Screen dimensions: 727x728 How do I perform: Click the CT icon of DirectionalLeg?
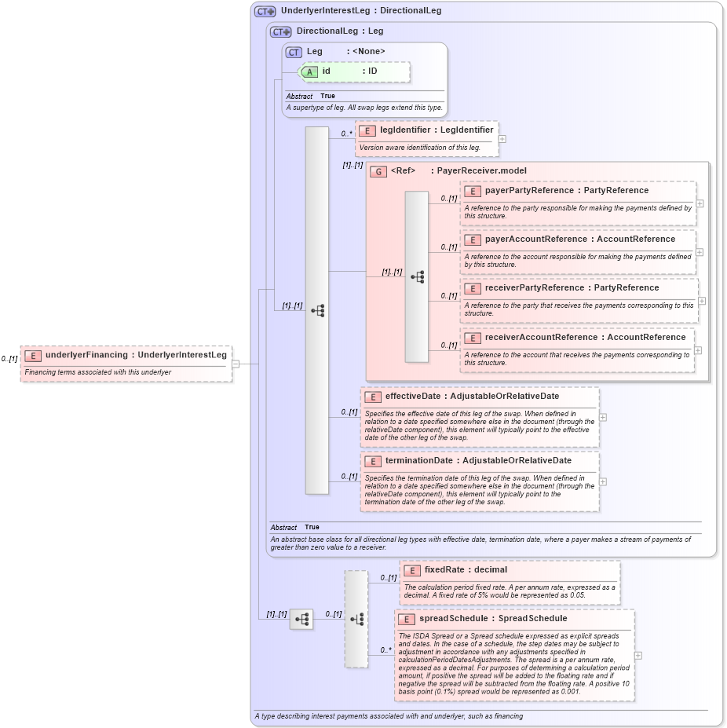[281, 31]
